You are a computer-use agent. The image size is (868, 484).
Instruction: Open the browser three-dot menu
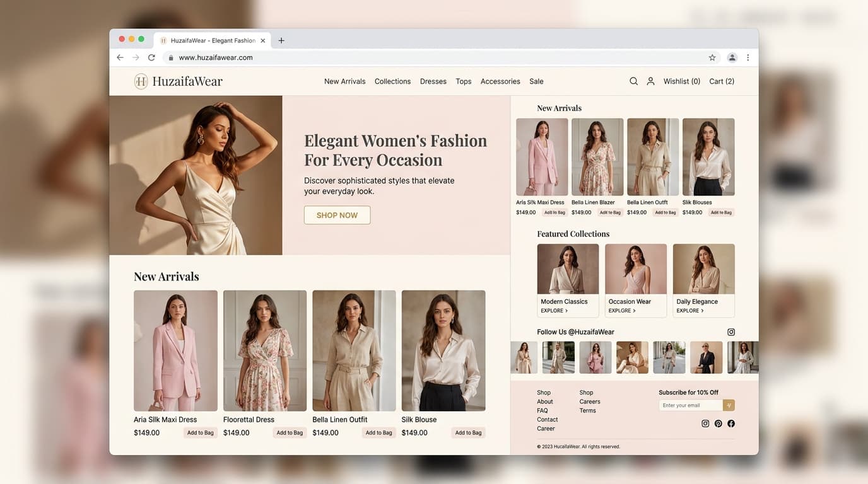pos(748,57)
